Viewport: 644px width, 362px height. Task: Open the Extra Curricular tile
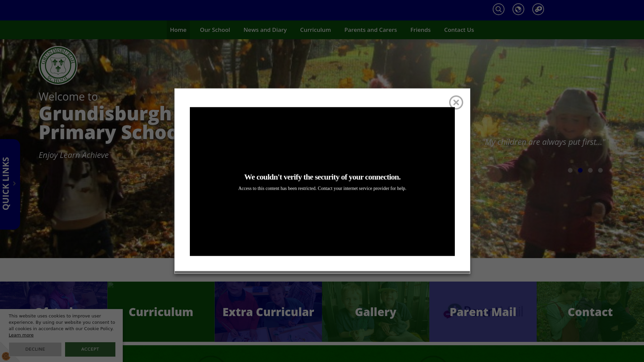(268, 312)
